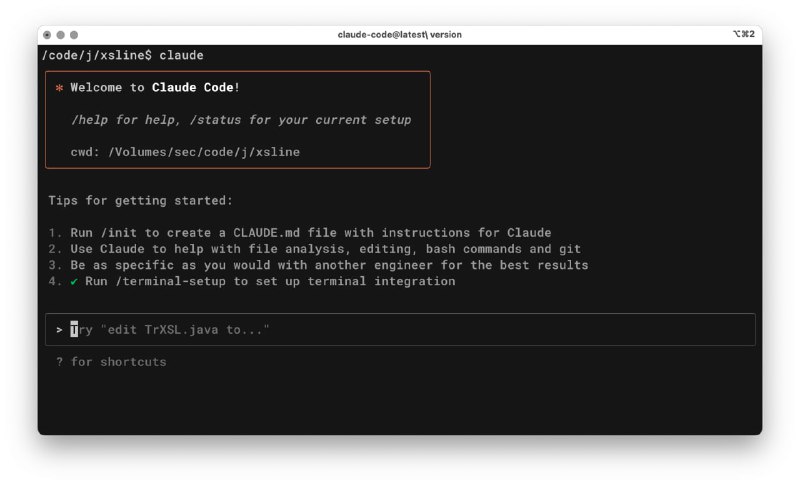800x485 pixels.
Task: Close the terminal window with red button
Action: click(x=47, y=35)
